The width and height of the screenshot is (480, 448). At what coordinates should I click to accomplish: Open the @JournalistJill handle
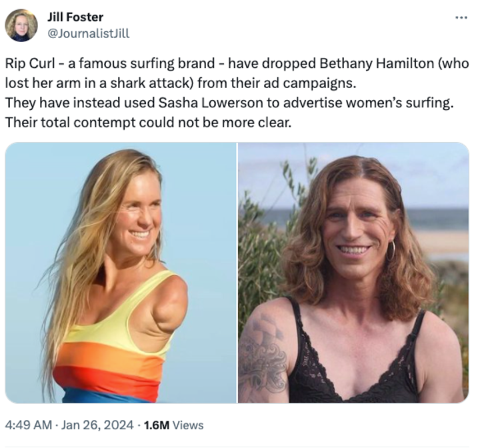[x=89, y=33]
